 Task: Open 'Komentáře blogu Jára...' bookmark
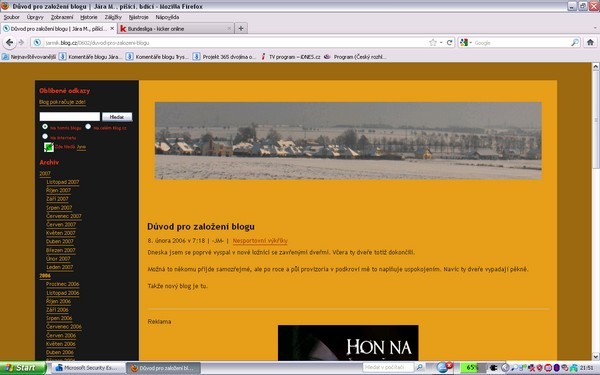(x=91, y=57)
